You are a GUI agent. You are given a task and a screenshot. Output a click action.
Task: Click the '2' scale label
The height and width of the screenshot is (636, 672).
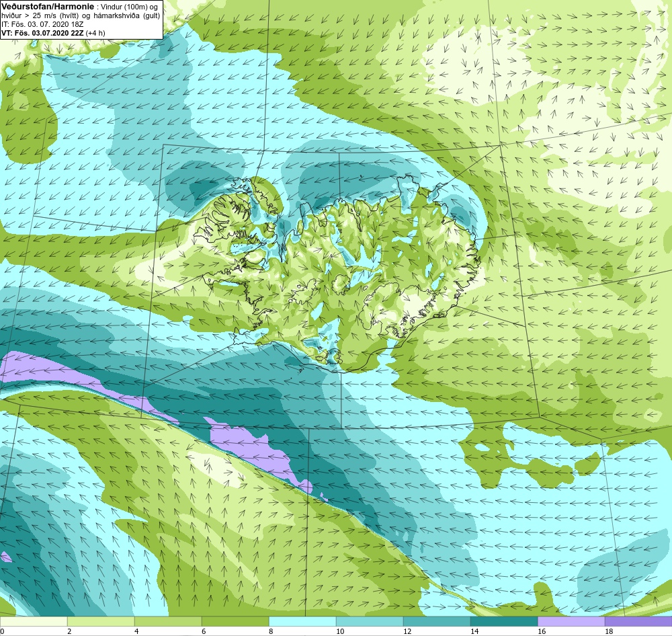[x=69, y=631]
